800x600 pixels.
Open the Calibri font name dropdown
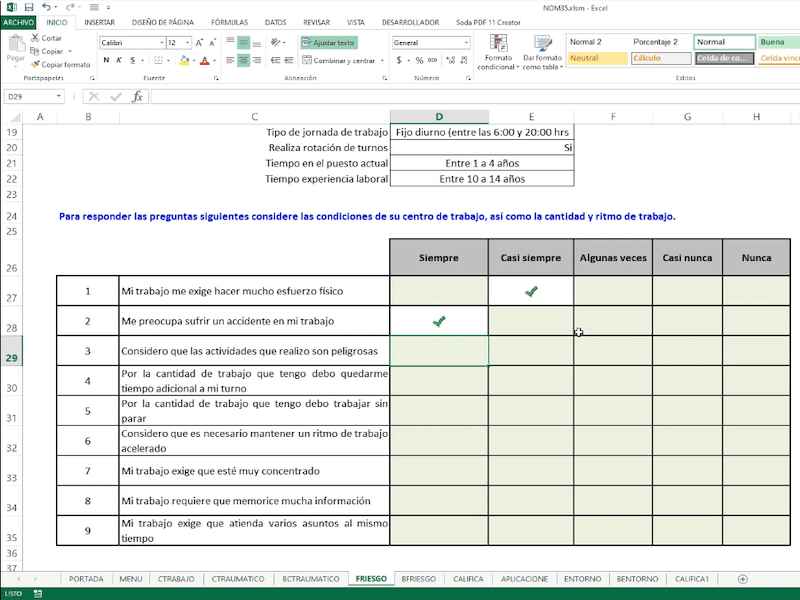coord(162,43)
